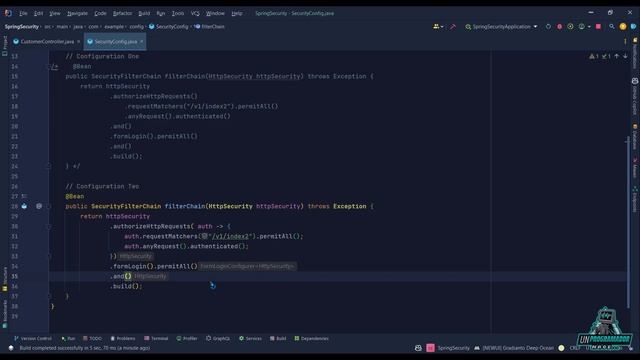The image size is (640, 360).
Task: Open the GitHub Copilot side panel
Action: [x=635, y=96]
